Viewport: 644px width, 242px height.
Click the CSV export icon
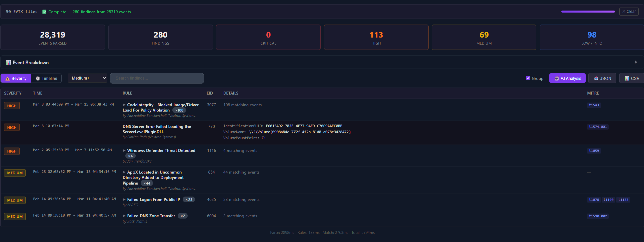pos(627,78)
